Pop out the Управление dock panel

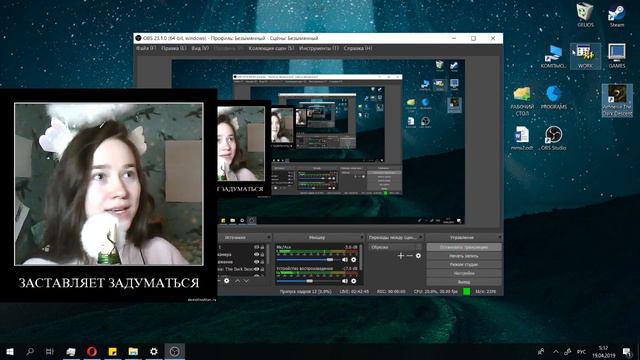[500, 237]
